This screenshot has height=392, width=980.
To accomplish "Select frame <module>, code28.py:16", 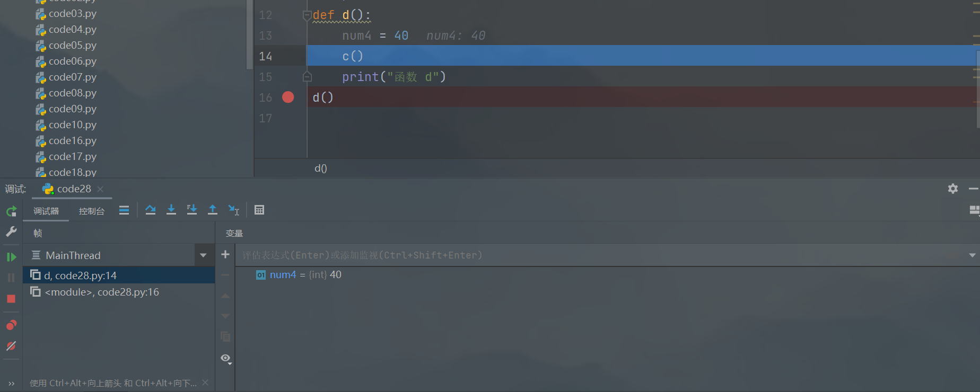I will click(x=119, y=292).
